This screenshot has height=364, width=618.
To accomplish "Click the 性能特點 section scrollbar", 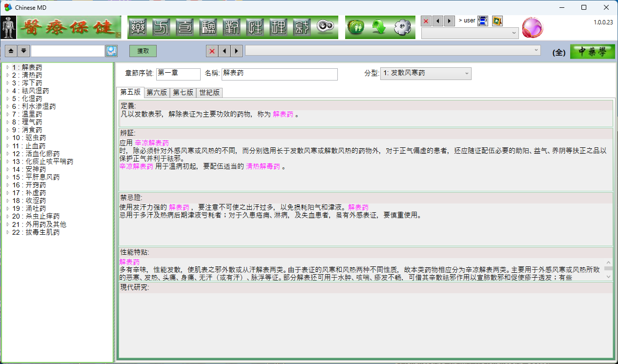I will (608, 269).
